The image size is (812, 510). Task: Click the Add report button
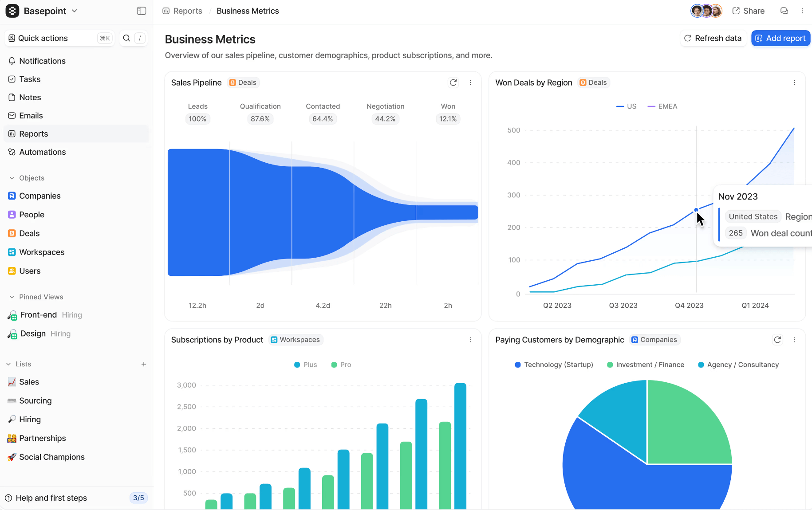[x=781, y=38]
